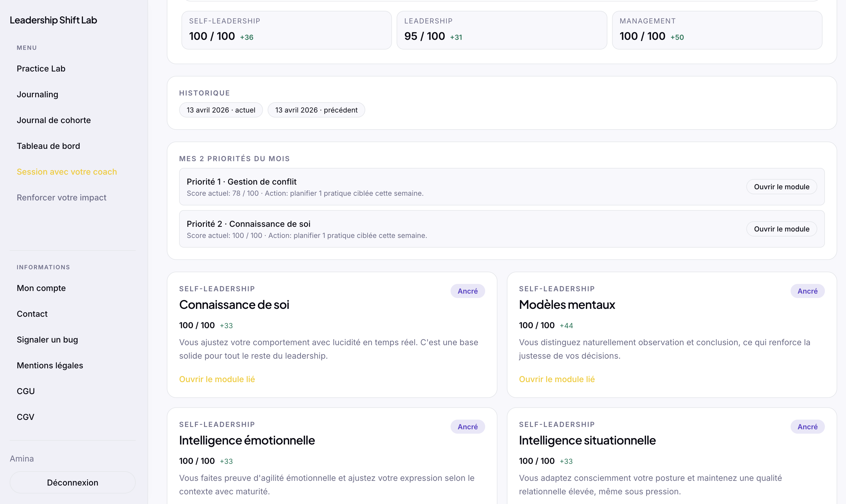Screen dimensions: 846x504
Task: Open the CGU link
Action: click(x=26, y=391)
